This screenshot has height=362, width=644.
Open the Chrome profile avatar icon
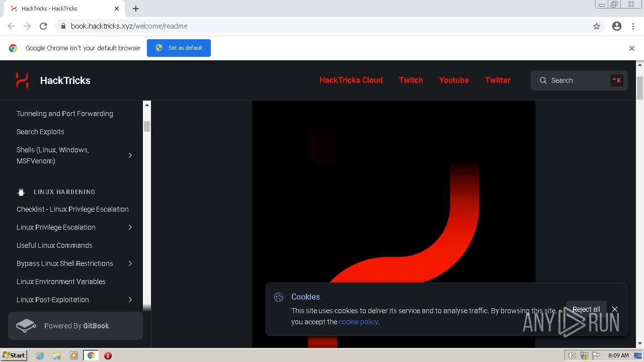[617, 26]
